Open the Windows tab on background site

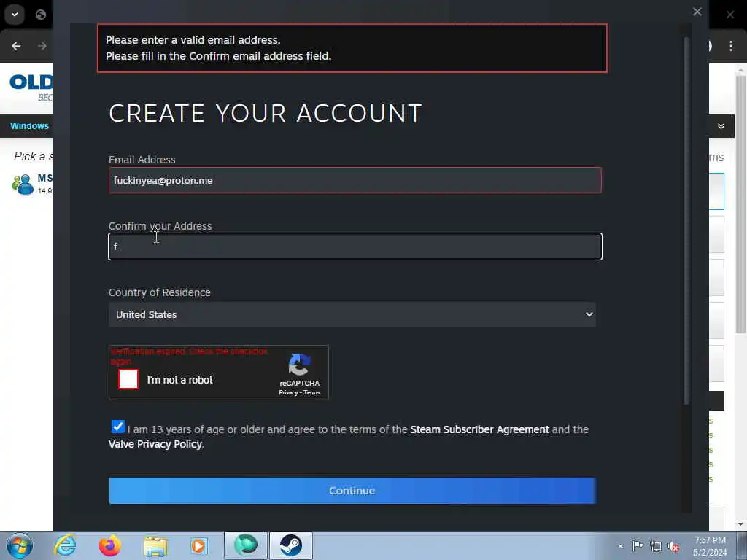point(29,125)
